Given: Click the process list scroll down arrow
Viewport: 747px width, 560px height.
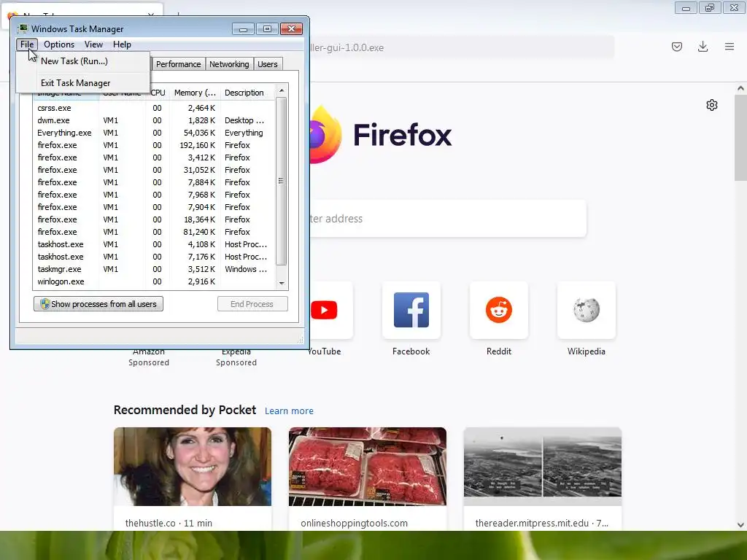Looking at the screenshot, I should pos(282,284).
